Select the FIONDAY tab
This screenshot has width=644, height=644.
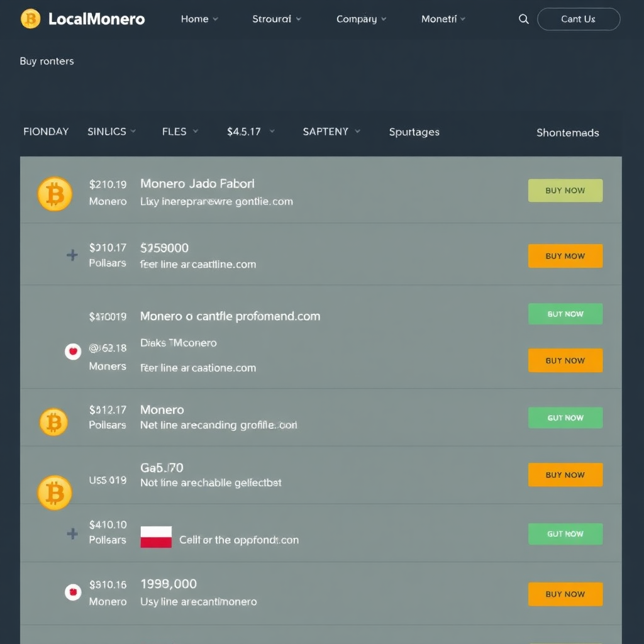pos(46,131)
